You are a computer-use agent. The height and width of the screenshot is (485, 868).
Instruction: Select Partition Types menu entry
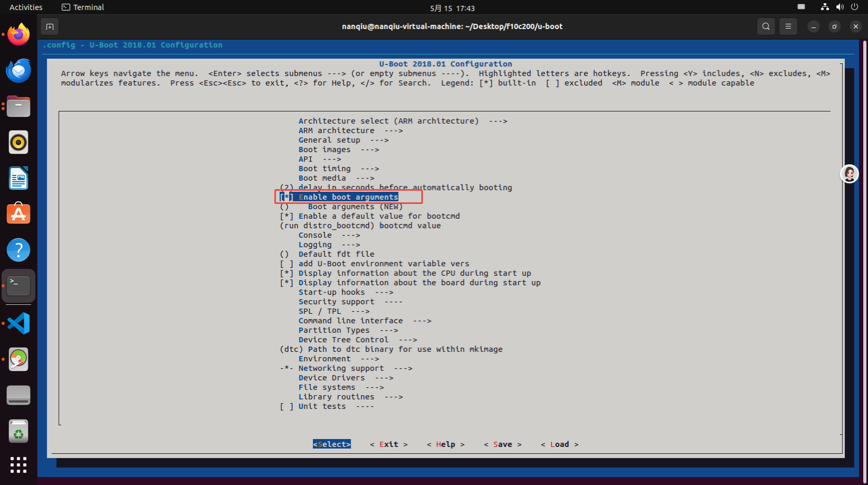[x=348, y=330]
